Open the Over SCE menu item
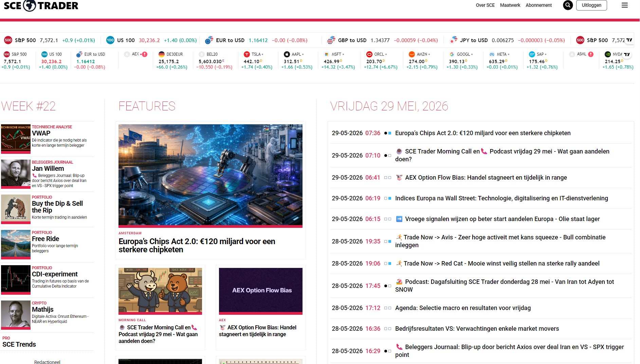 tap(485, 5)
